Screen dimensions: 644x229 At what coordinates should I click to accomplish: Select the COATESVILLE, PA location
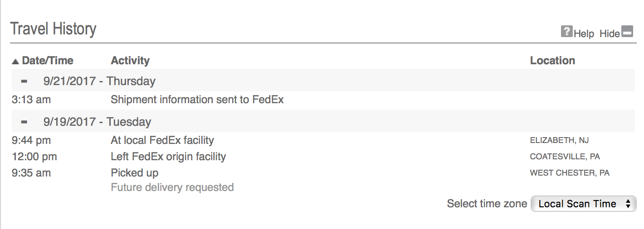pos(565,157)
